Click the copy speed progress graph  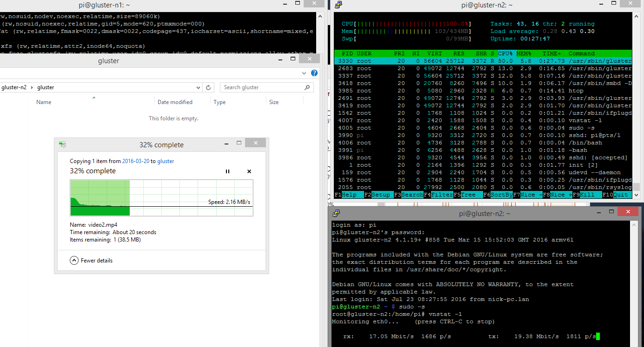pos(161,198)
